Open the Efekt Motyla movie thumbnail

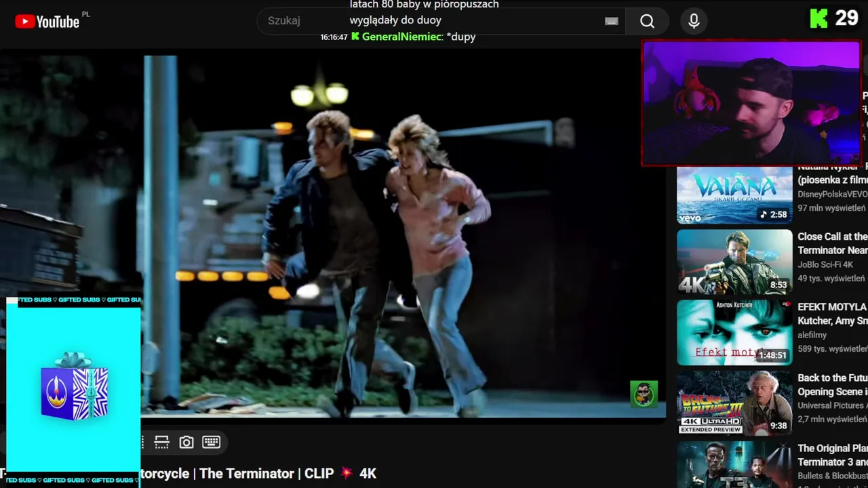[x=734, y=332]
